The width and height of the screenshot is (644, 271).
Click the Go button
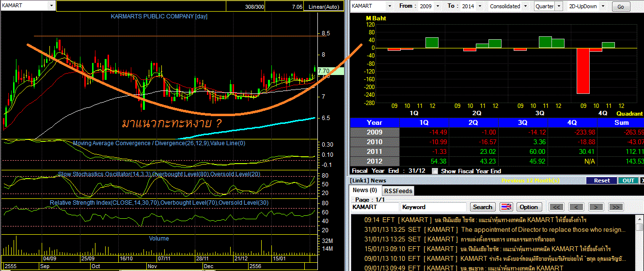(621, 7)
